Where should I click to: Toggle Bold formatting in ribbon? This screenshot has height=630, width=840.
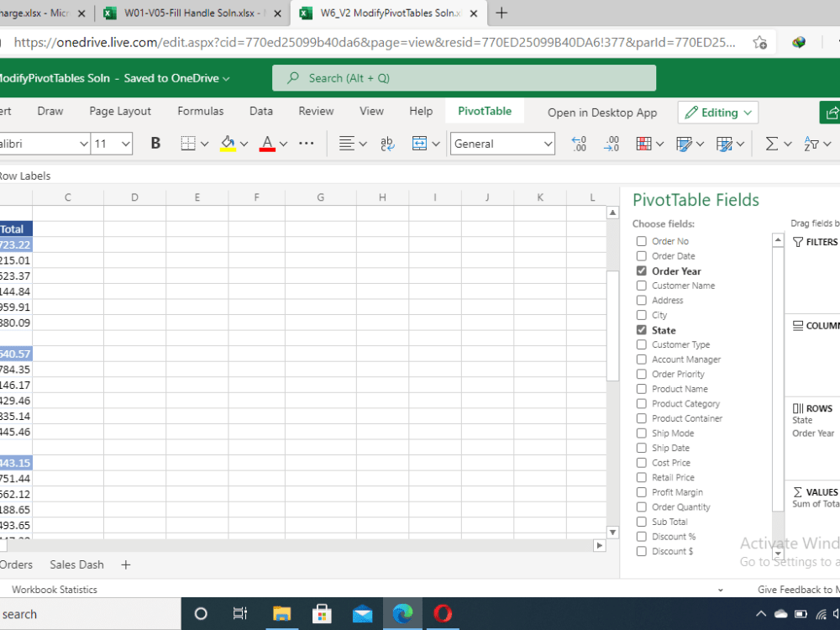155,143
